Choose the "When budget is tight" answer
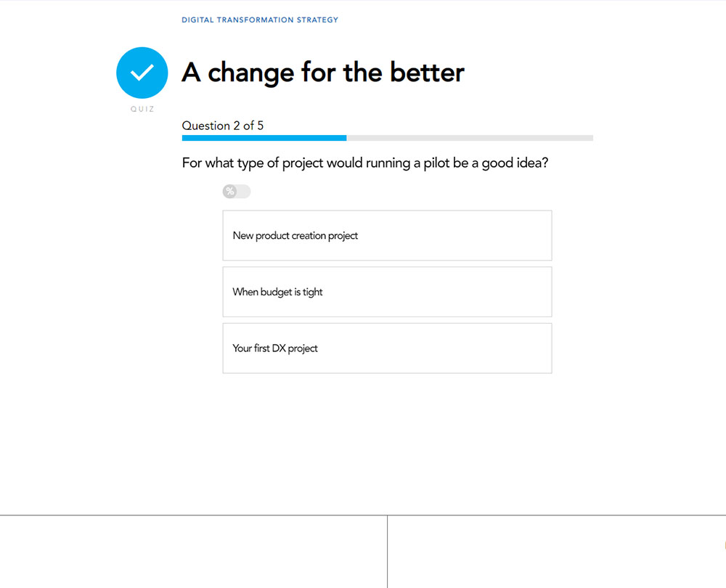The image size is (726, 588). point(387,292)
